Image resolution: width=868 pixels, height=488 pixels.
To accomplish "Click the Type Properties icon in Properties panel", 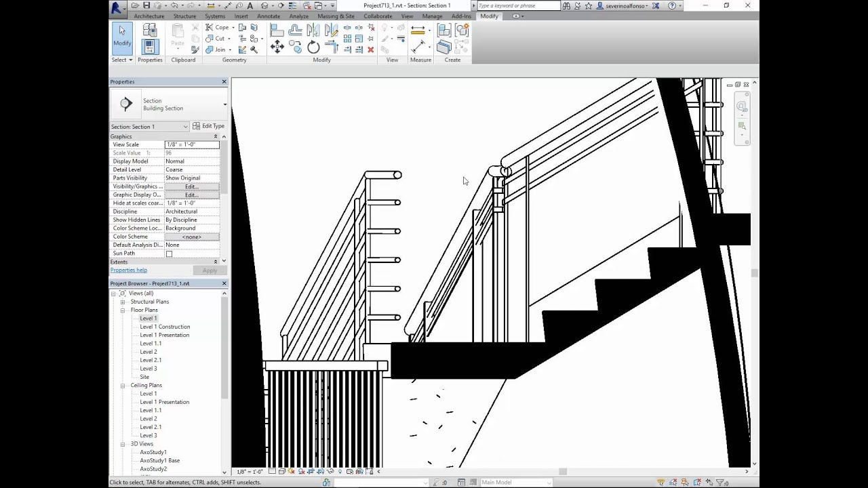I will (150, 30).
